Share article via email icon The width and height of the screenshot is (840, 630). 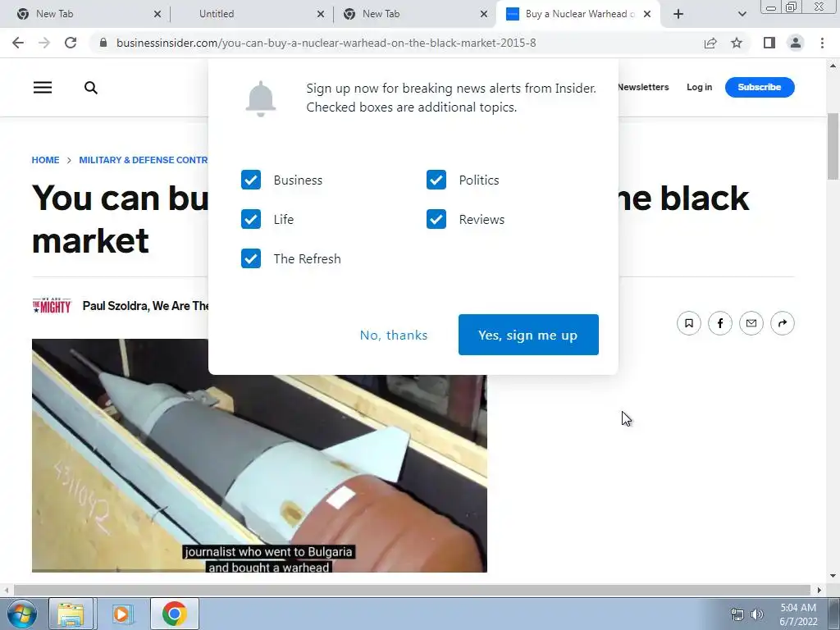click(751, 323)
